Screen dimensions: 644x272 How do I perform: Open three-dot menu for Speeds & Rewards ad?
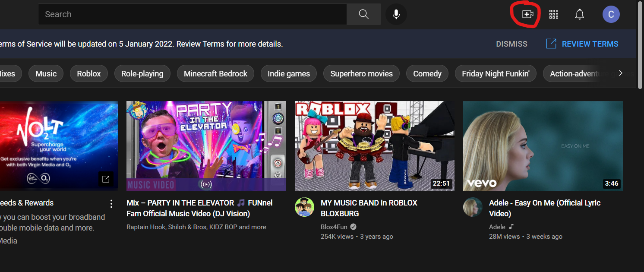click(x=111, y=203)
